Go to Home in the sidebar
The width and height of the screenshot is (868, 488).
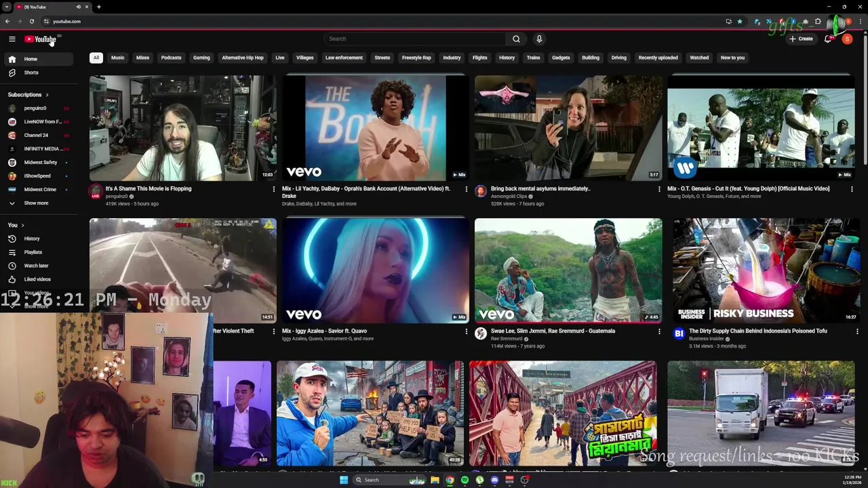37,59
